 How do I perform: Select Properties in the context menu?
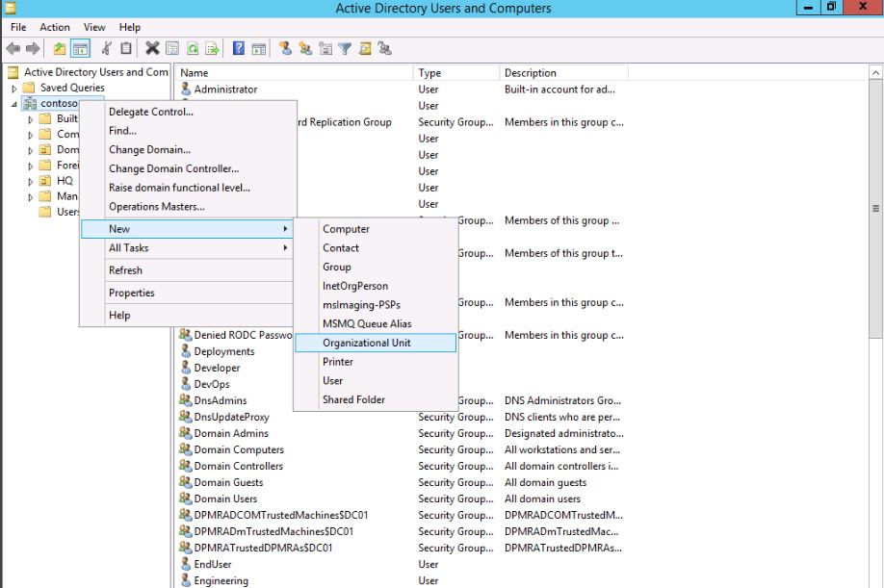(131, 294)
